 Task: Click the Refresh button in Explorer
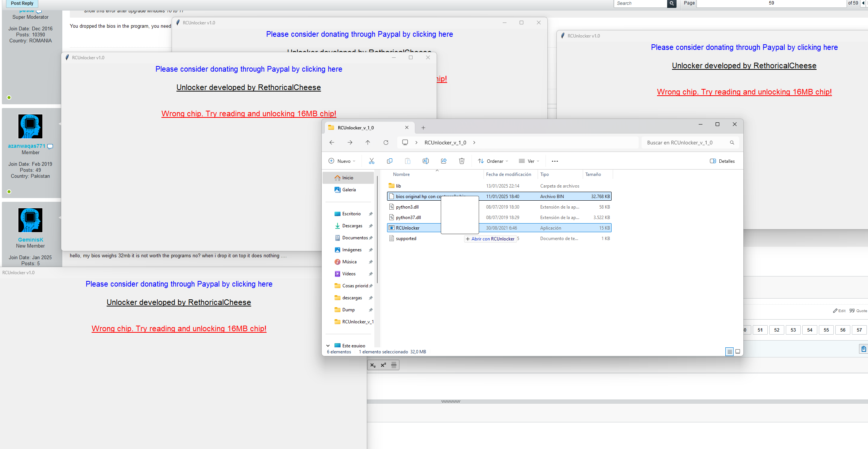click(386, 143)
